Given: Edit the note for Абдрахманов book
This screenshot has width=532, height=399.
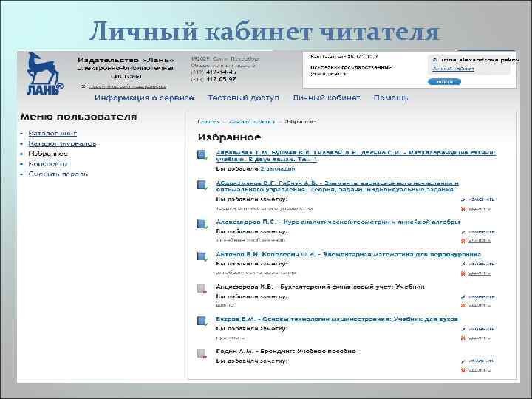Looking at the screenshot, I should click(x=478, y=199).
